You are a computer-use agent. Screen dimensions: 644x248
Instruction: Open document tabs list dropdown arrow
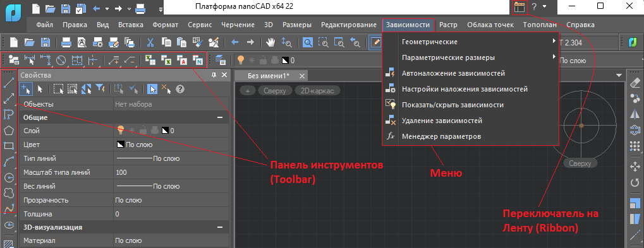click(619, 75)
